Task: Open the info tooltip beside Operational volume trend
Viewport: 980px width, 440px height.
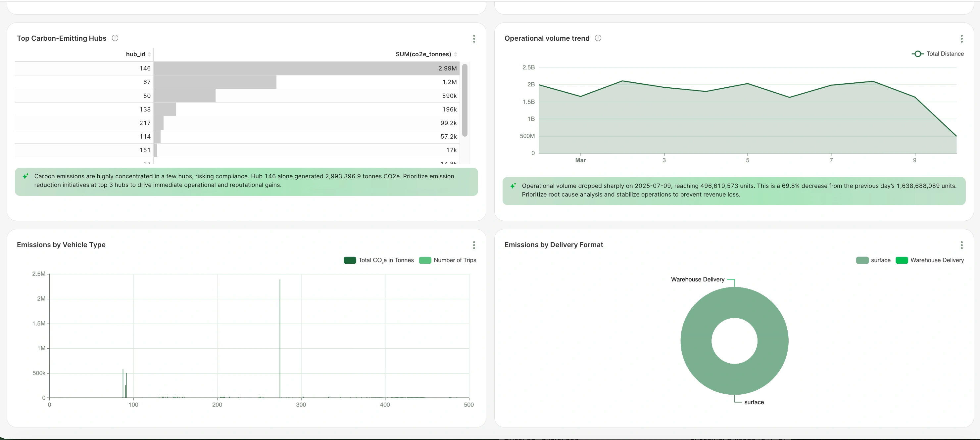Action: coord(598,38)
